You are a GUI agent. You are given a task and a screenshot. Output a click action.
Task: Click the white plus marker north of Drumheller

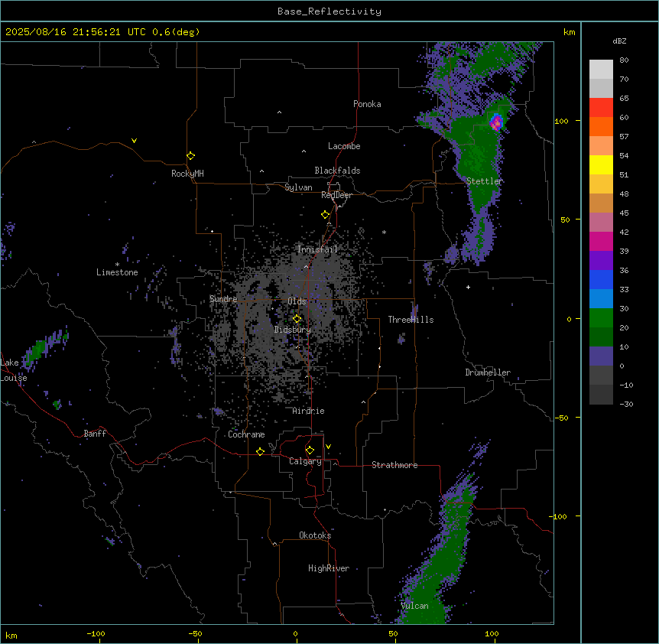point(468,287)
